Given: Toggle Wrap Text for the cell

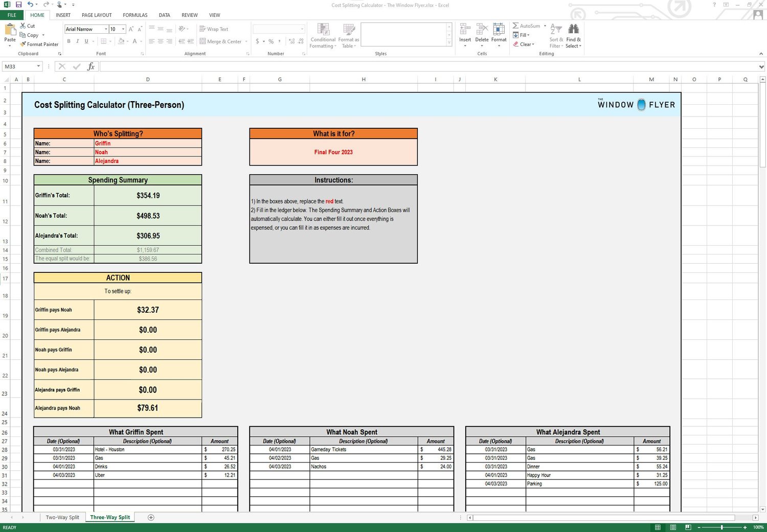Looking at the screenshot, I should coord(214,29).
